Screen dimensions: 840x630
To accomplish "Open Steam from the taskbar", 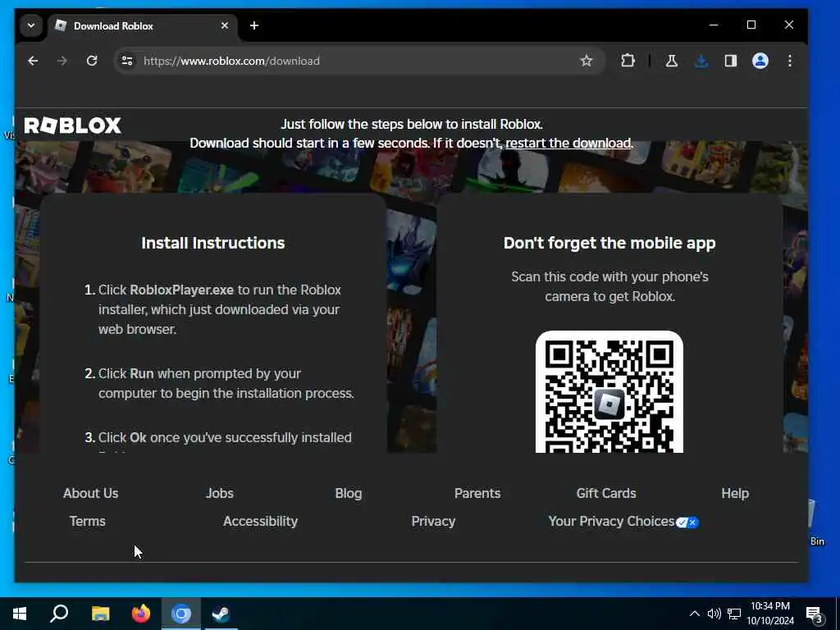I will (221, 614).
